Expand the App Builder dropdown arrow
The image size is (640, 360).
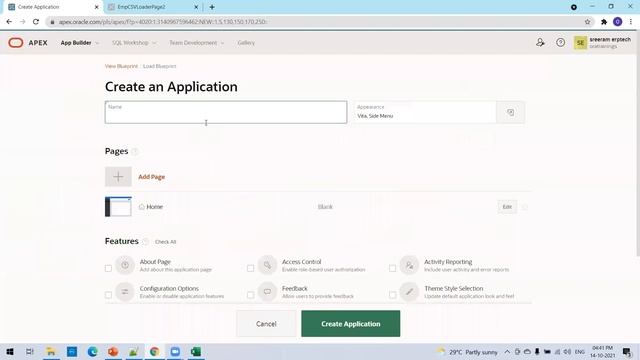[97, 43]
